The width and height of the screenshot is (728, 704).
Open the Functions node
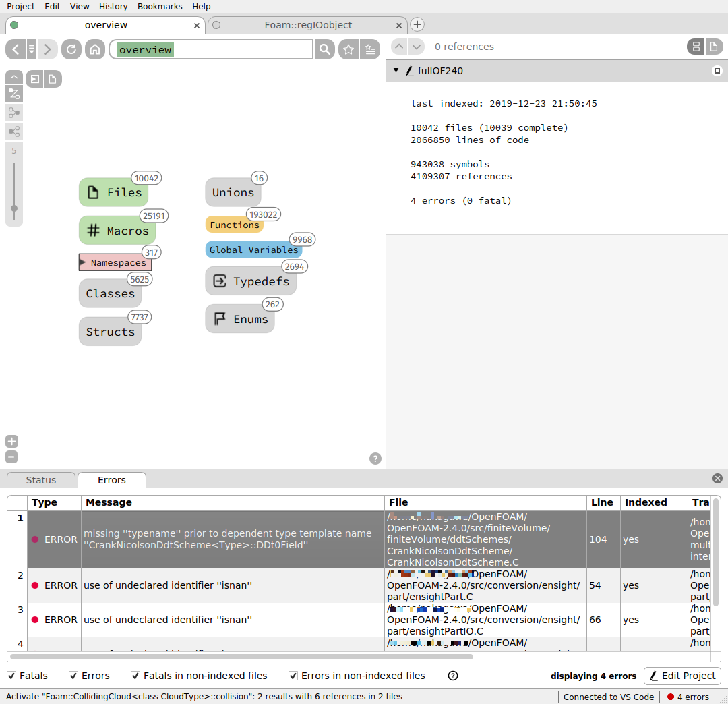235,225
